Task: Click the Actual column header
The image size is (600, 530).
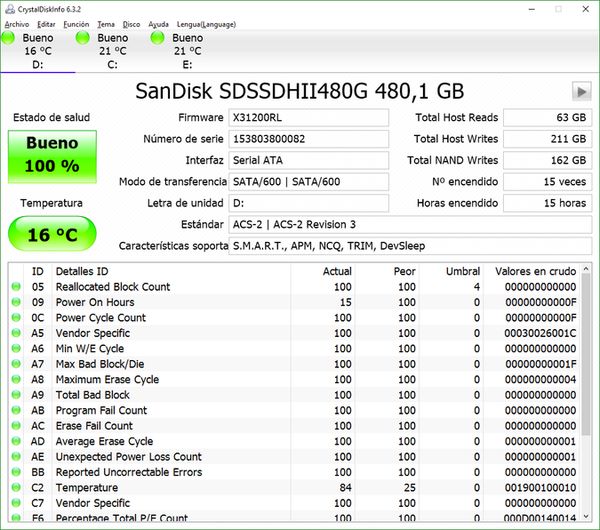Action: point(323,271)
